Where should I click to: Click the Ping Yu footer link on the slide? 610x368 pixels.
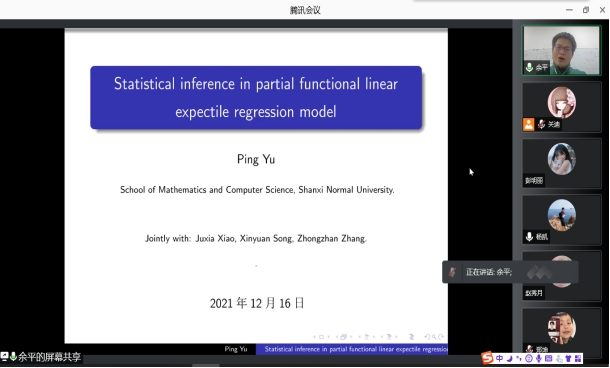tap(236, 349)
